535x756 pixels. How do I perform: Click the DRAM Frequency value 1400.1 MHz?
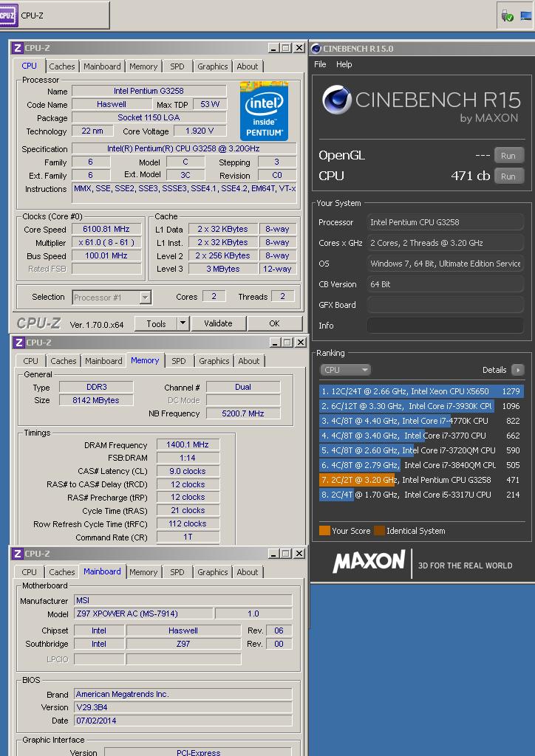(188, 444)
